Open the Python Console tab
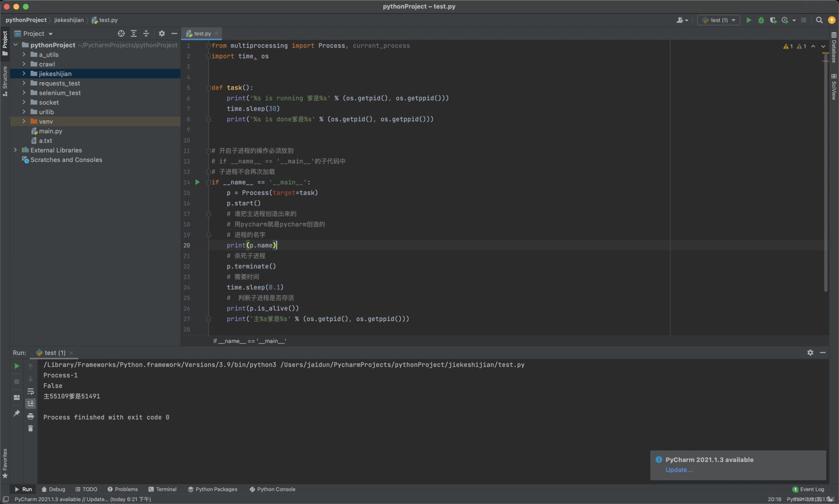Screen dimensions: 839x504 pos(273,489)
